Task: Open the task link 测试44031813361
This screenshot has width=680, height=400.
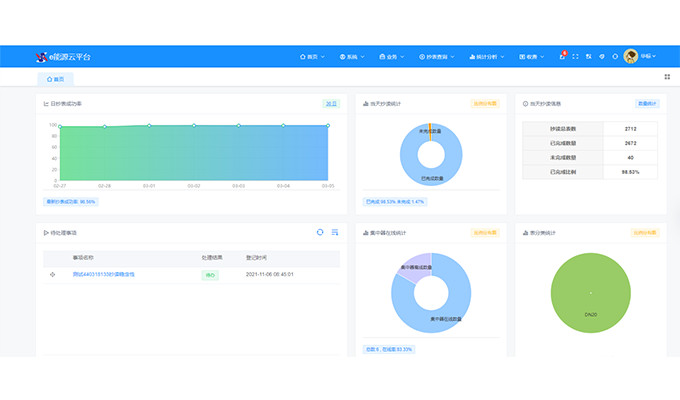Action: coord(103,274)
